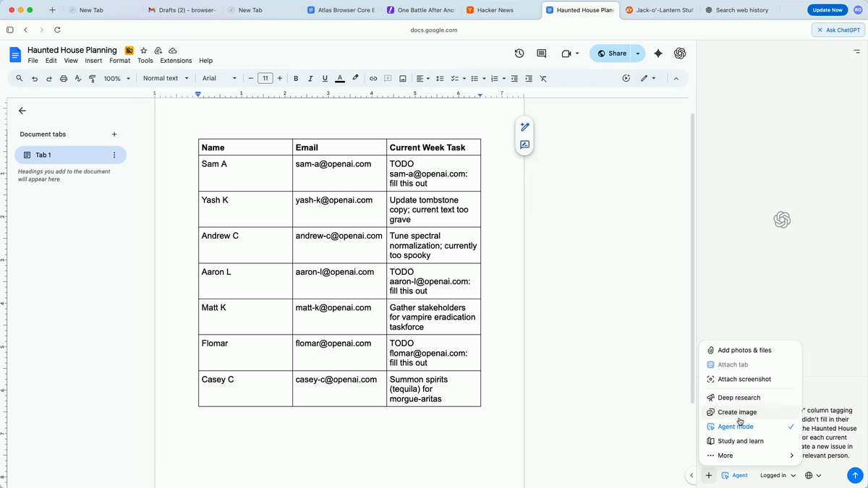The width and height of the screenshot is (868, 488).
Task: Toggle Agent mode off in the menu
Action: click(x=735, y=426)
